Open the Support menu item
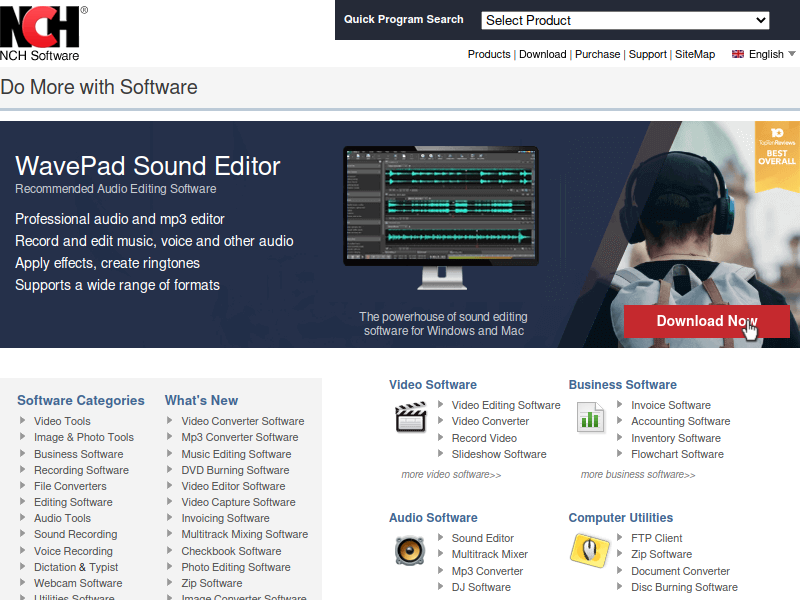This screenshot has width=800, height=600. pyautogui.click(x=647, y=54)
